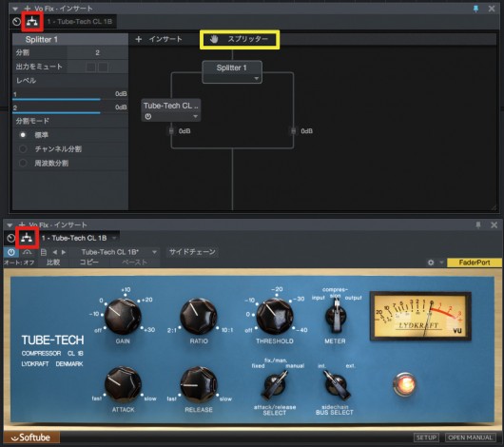This screenshot has height=447, width=504.
Task: Select the 標準 split mode
Action: point(23,135)
